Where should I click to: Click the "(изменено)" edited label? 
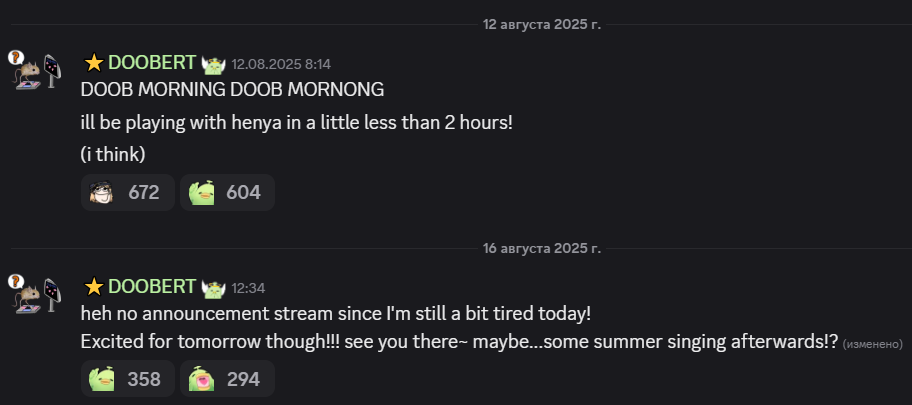click(873, 343)
